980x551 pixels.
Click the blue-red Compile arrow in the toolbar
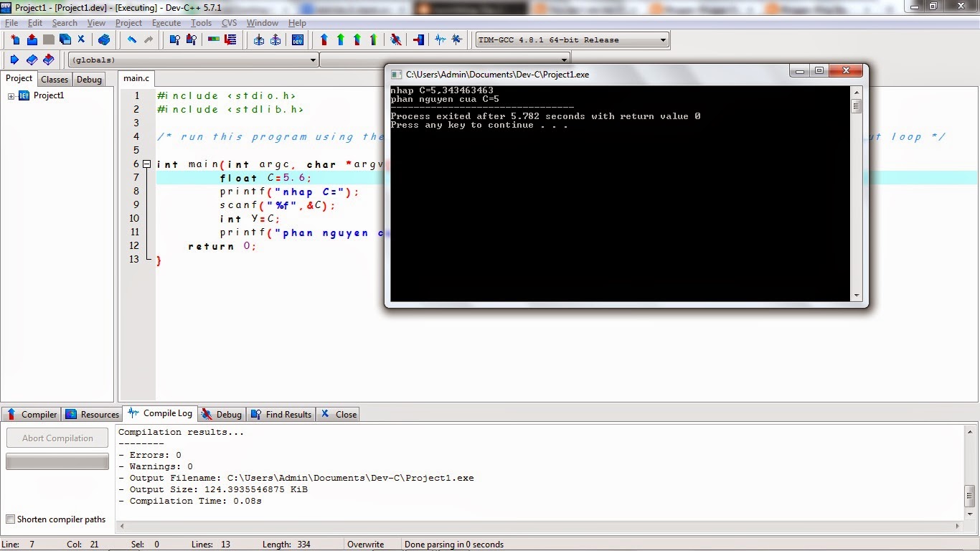(x=324, y=40)
